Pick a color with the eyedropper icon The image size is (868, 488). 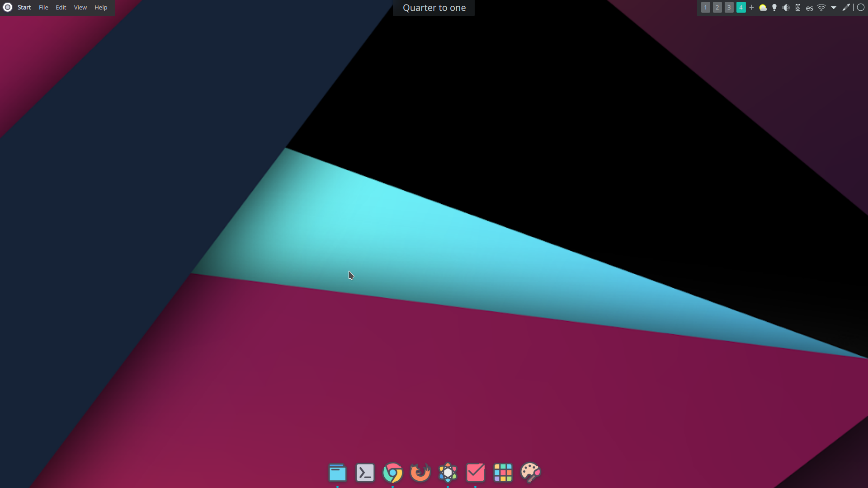(846, 7)
